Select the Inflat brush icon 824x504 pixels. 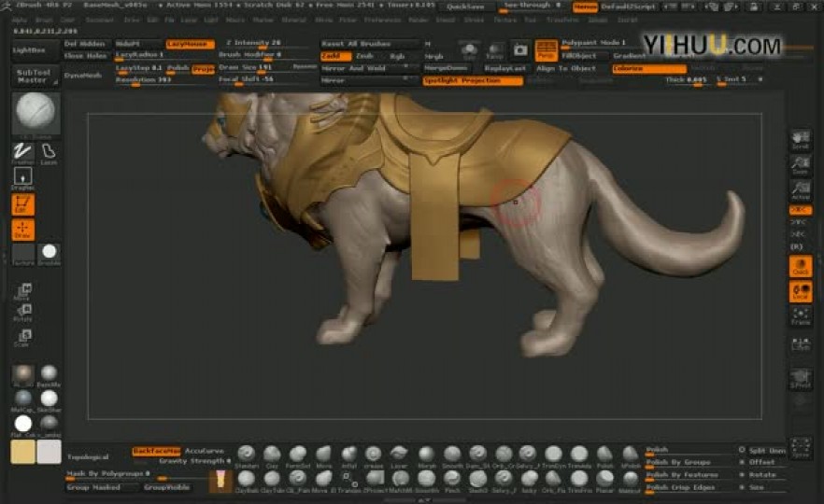(x=349, y=455)
